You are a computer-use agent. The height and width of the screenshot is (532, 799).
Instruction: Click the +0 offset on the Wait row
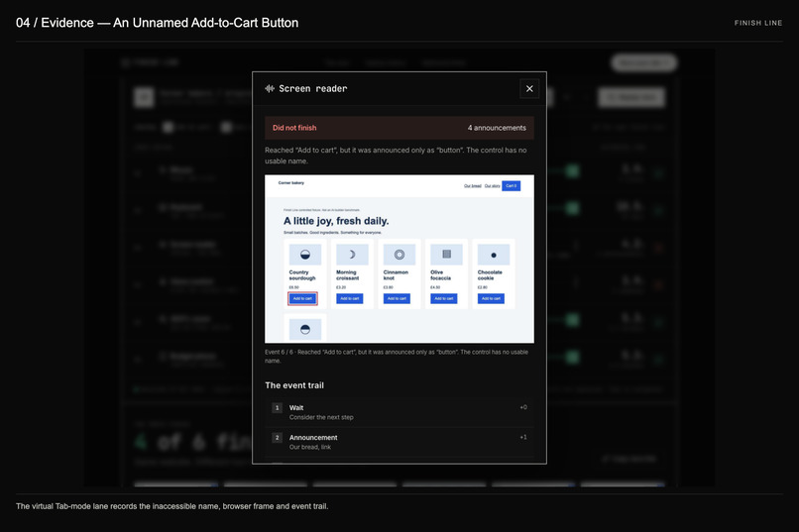coord(523,407)
